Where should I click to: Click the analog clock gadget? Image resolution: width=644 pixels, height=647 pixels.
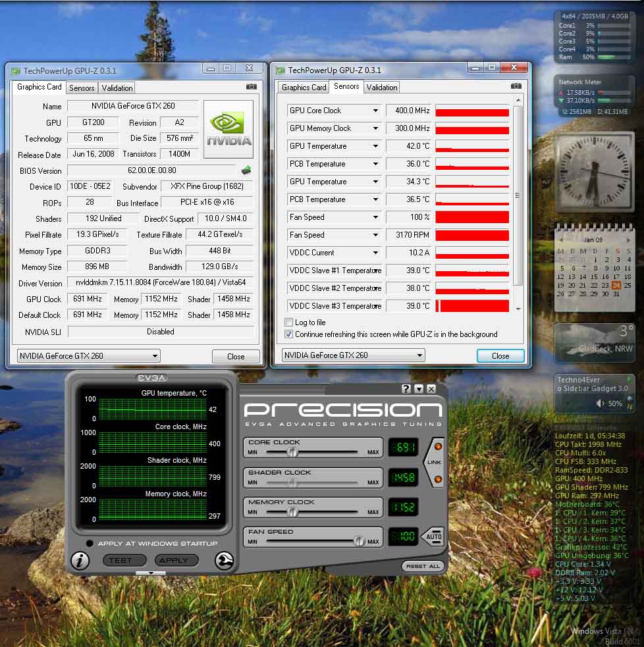tap(595, 172)
